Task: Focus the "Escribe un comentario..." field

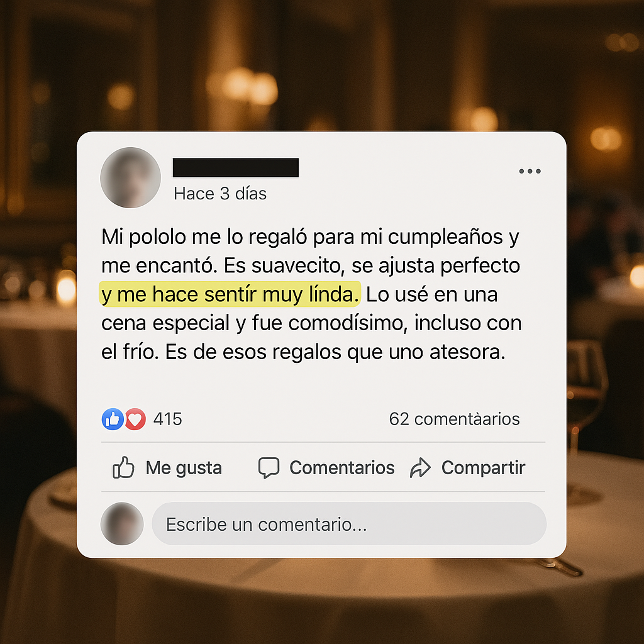Action: click(349, 524)
